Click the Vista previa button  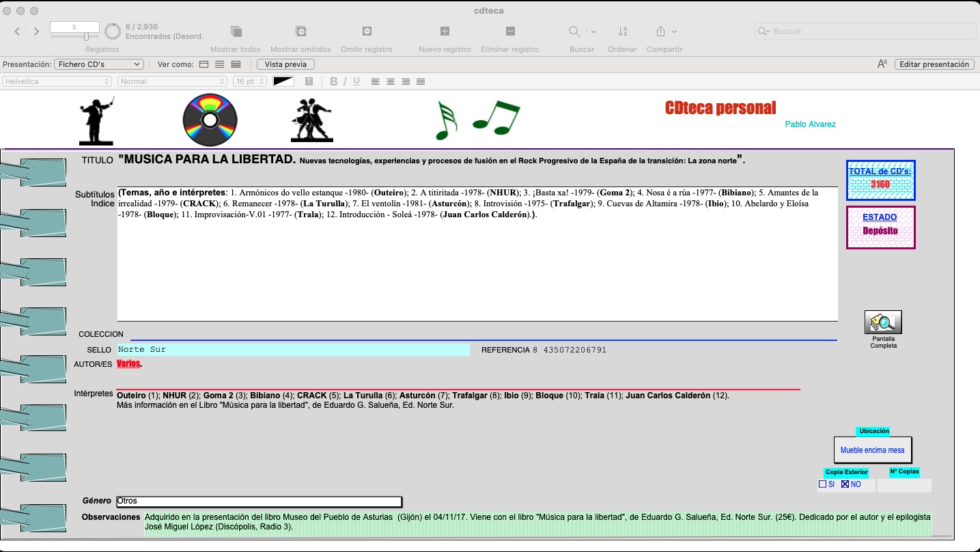pyautogui.click(x=285, y=64)
